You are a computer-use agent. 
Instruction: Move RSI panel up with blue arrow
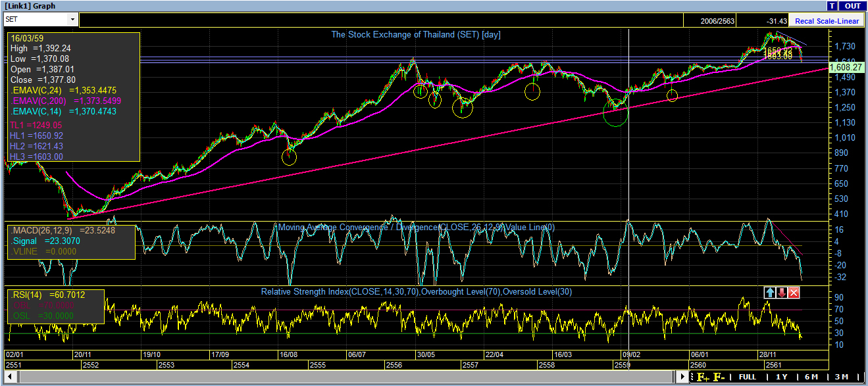click(769, 293)
